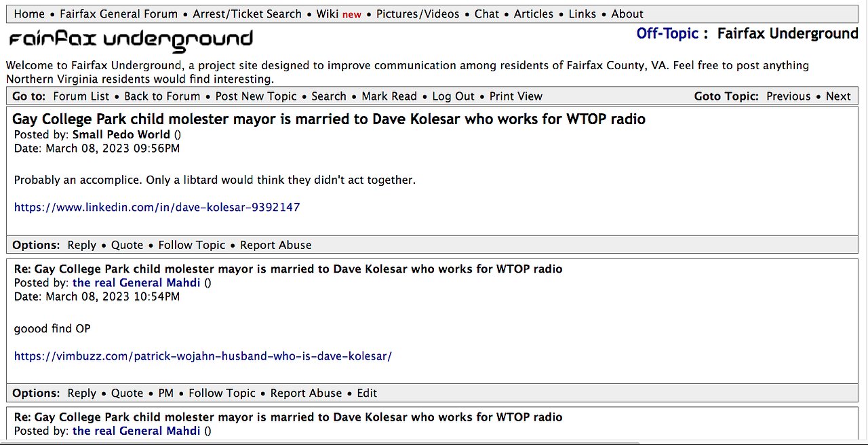Open Arrest/Ticket Search page
Screen dimensions: 868x445
248,14
